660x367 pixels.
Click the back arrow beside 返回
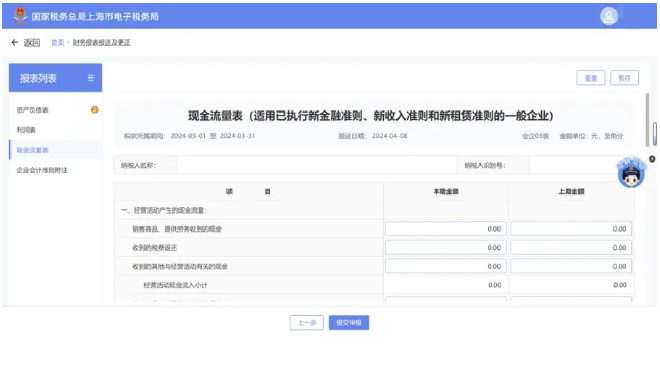tap(15, 43)
